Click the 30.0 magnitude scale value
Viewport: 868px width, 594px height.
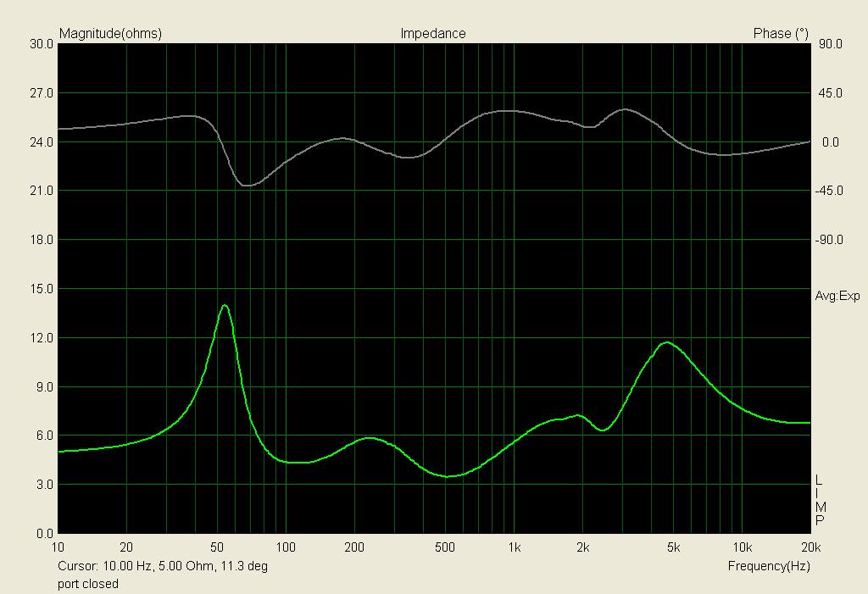[x=42, y=44]
